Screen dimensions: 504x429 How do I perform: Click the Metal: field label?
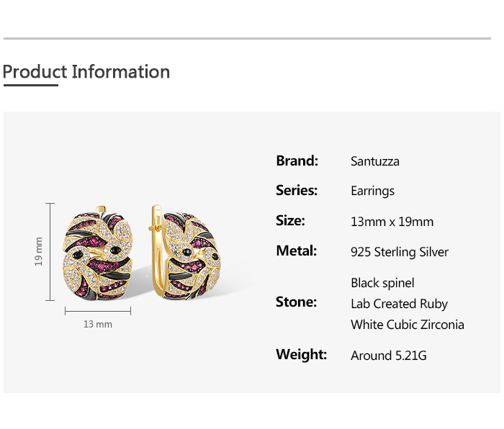point(296,251)
